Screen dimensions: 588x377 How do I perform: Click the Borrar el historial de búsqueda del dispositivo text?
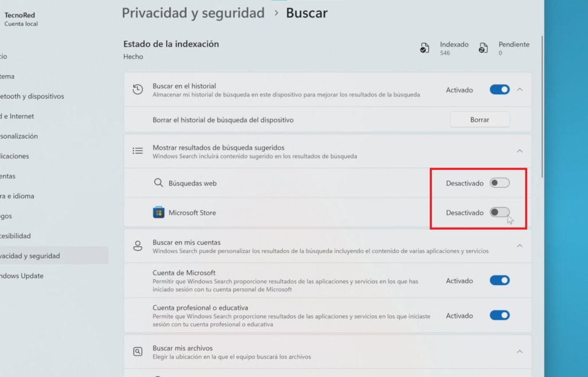223,120
